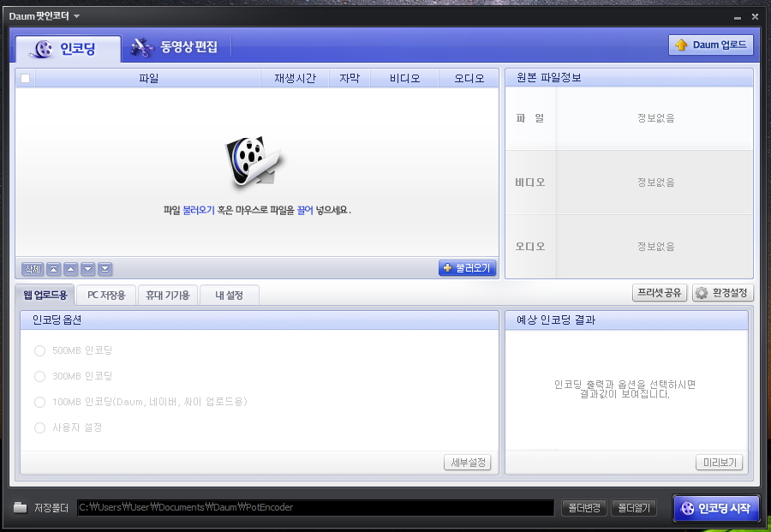Click the 파일 column header

pos(148,78)
